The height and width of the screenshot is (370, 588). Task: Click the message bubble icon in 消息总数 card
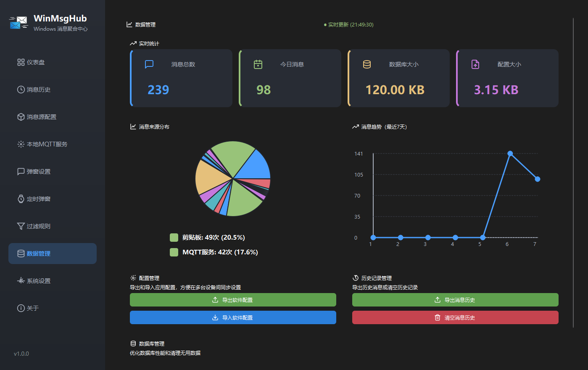pos(149,64)
